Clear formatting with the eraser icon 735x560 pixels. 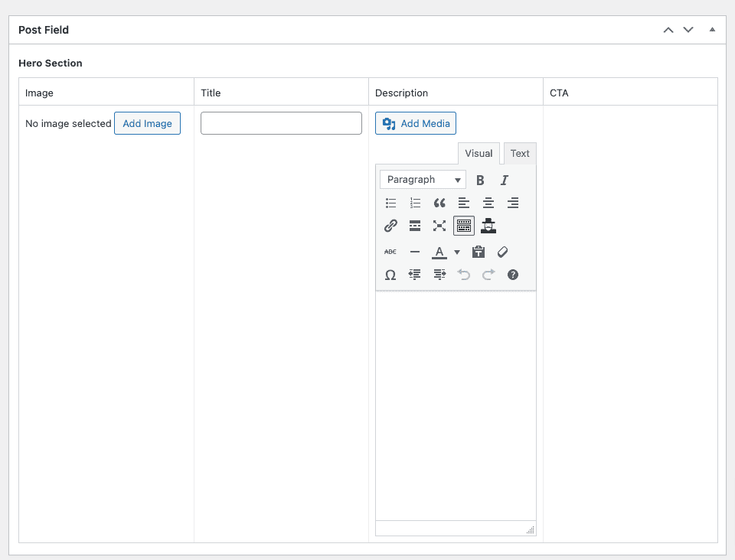[x=502, y=252]
